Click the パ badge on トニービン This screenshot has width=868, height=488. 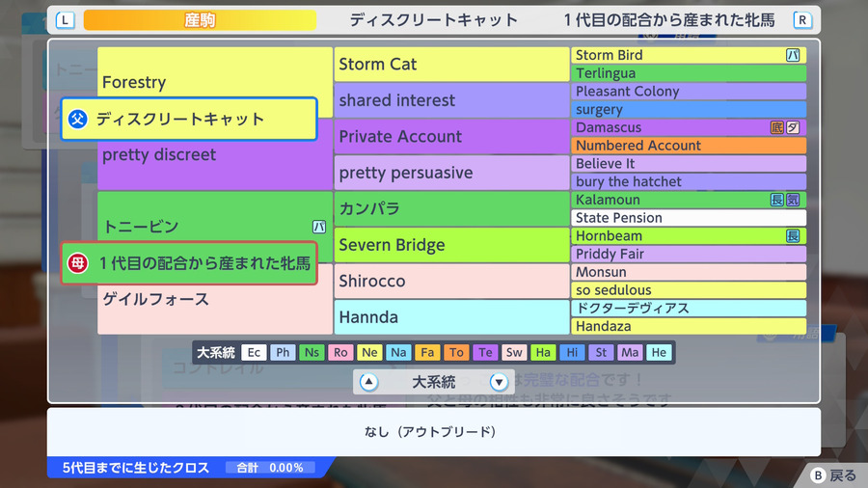pyautogui.click(x=319, y=227)
